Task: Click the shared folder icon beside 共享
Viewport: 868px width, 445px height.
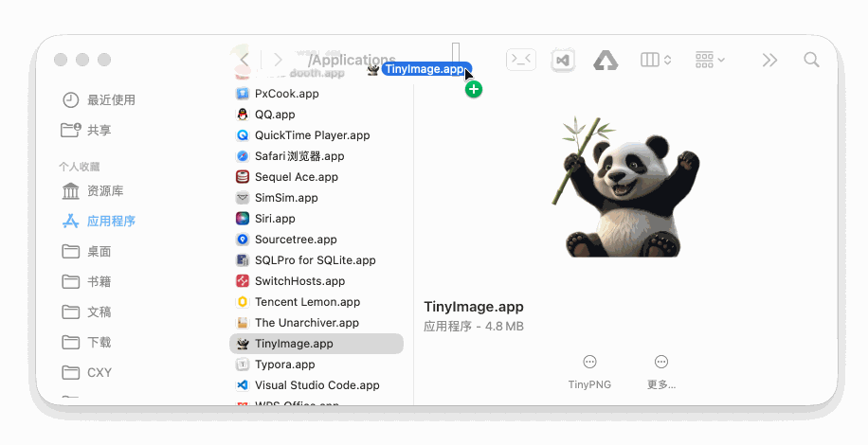Action: (70, 131)
